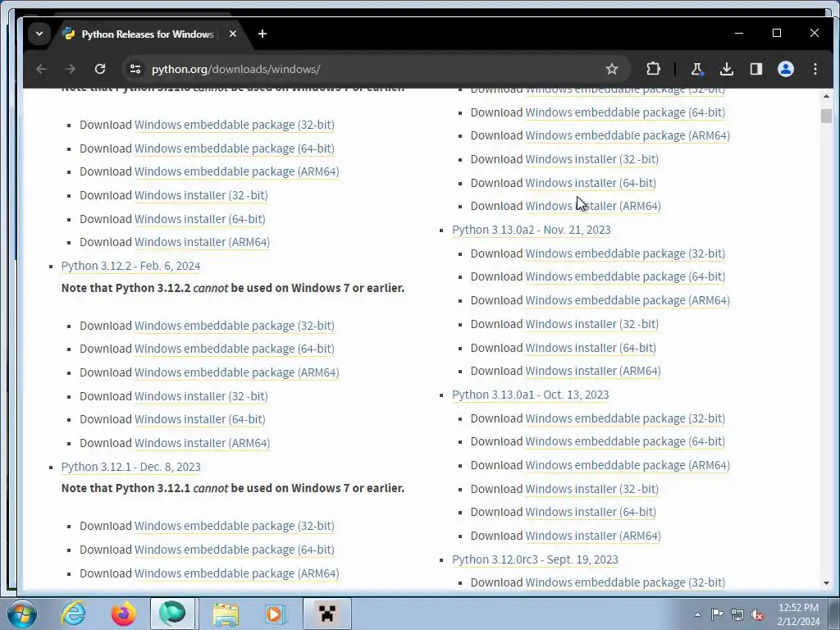Select the active browser taskbar icon
The height and width of the screenshot is (630, 840).
coord(172,614)
